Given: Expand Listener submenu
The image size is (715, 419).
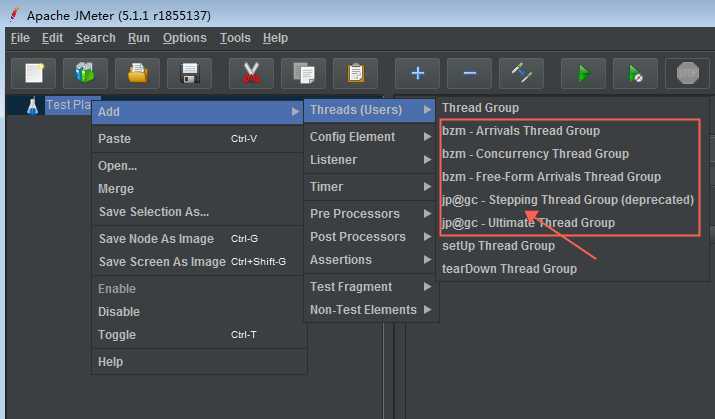Looking at the screenshot, I should (x=370, y=160).
